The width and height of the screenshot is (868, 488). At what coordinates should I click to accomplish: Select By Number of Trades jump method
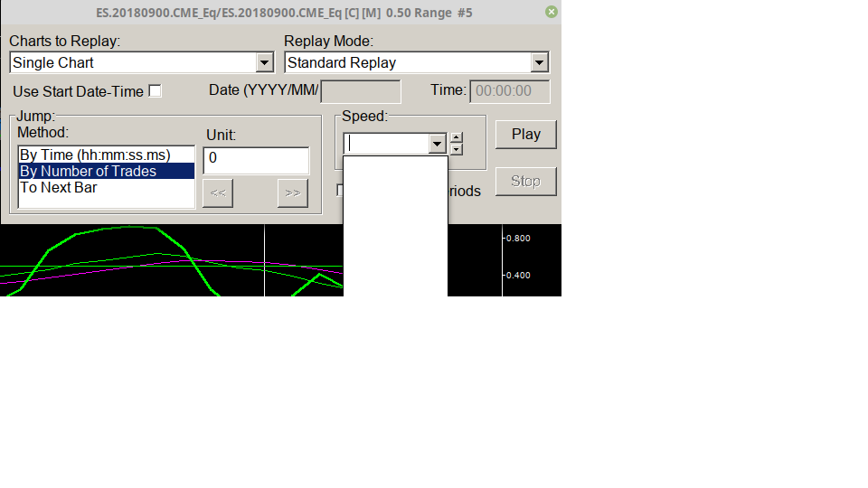pos(107,171)
